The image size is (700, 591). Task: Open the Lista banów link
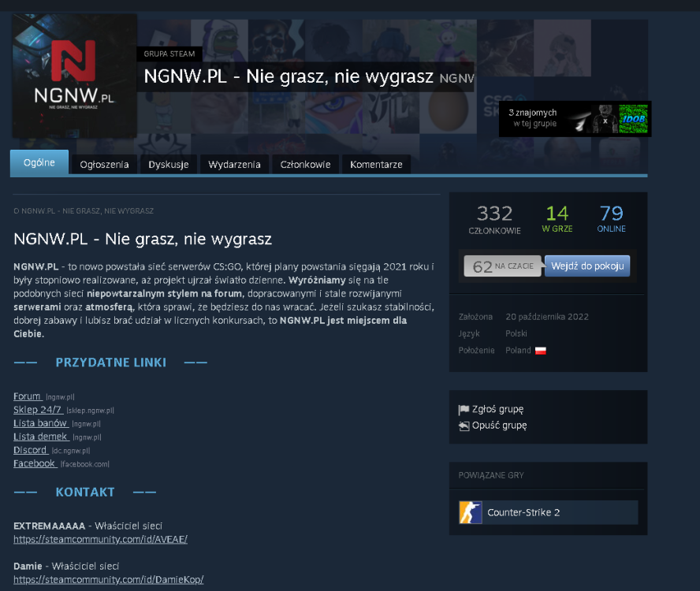[x=40, y=423]
